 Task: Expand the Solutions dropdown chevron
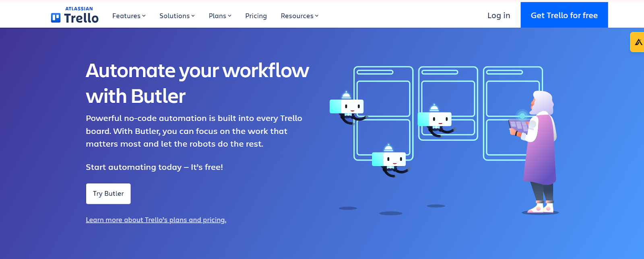click(193, 16)
